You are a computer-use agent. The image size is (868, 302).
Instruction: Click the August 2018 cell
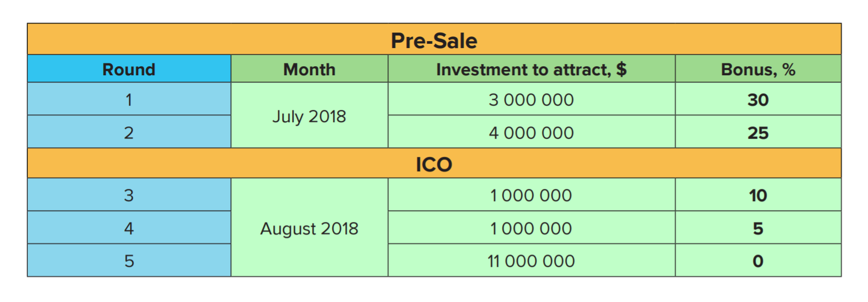coord(309,228)
